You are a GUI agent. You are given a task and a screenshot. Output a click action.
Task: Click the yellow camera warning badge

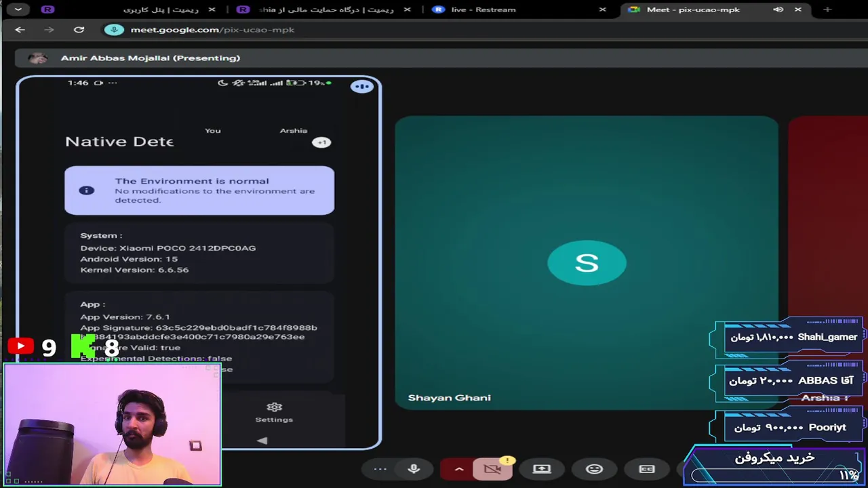[x=507, y=461]
